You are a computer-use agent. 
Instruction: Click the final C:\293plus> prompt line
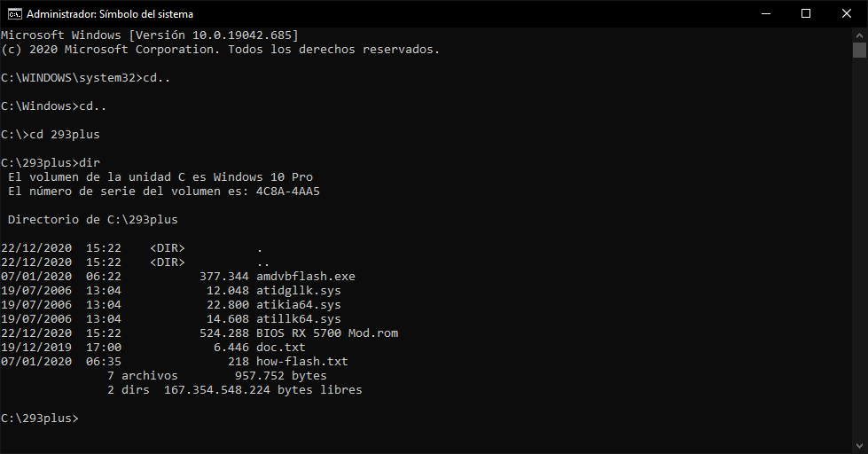point(40,419)
